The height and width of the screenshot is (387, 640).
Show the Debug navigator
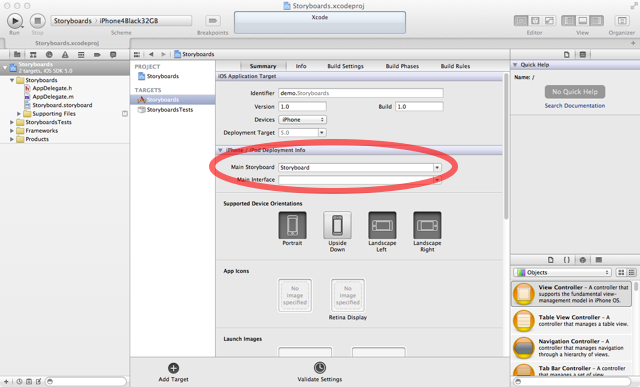click(81, 54)
